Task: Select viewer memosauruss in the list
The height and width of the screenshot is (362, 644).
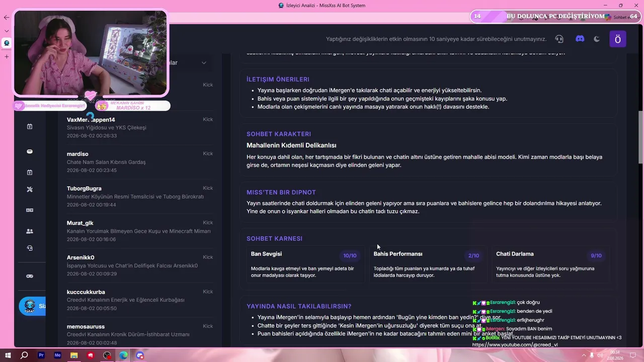Action: (140, 334)
